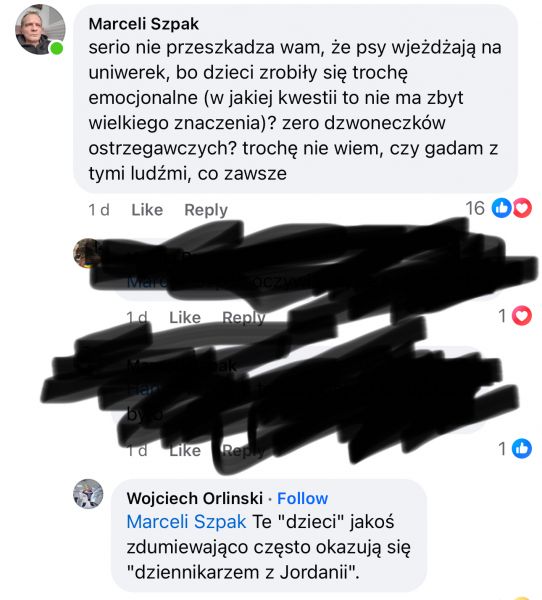Like Marceli Szpak's top comment
This screenshot has height=600, width=542.
pyautogui.click(x=147, y=210)
